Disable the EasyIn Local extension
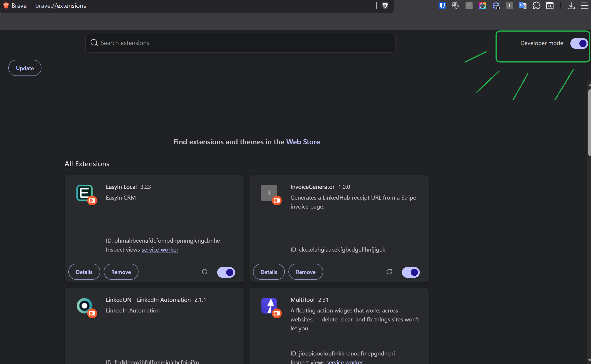 (x=226, y=272)
